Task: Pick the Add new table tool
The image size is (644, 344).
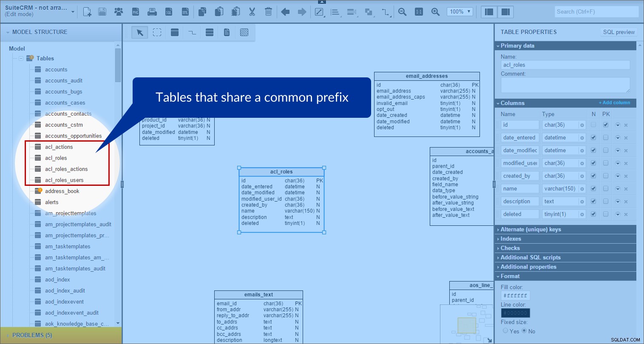Action: pos(174,32)
